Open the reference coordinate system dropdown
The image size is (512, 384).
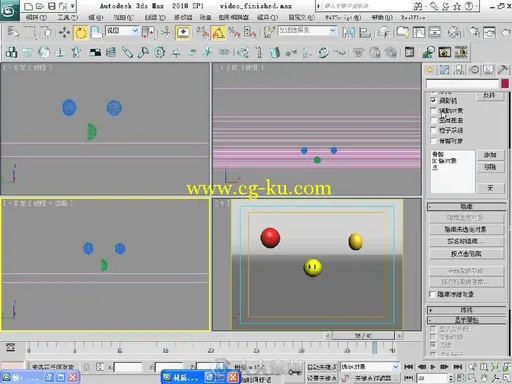coord(122,31)
